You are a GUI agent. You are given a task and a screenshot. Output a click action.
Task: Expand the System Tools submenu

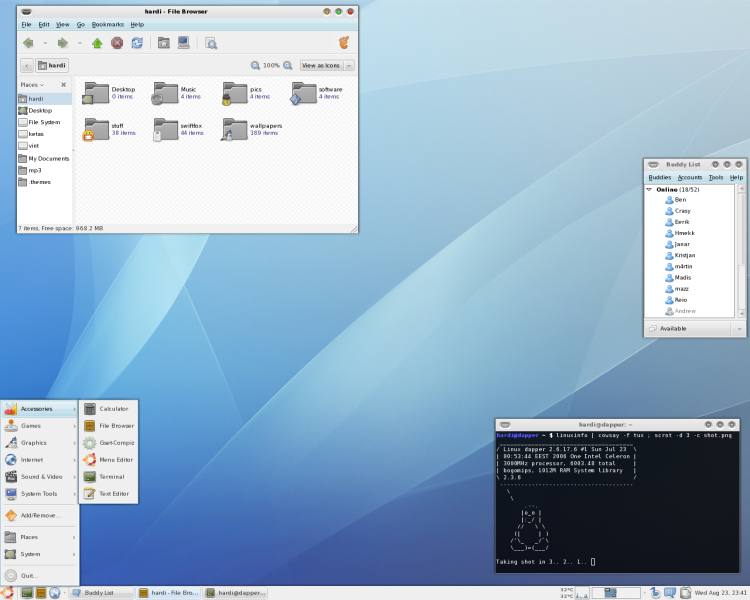[x=40, y=493]
